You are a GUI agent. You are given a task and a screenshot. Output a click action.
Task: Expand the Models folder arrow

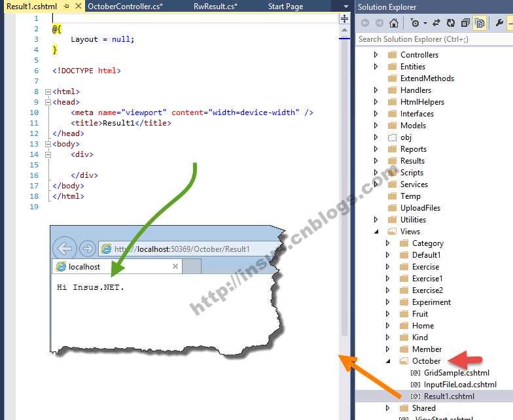point(376,126)
